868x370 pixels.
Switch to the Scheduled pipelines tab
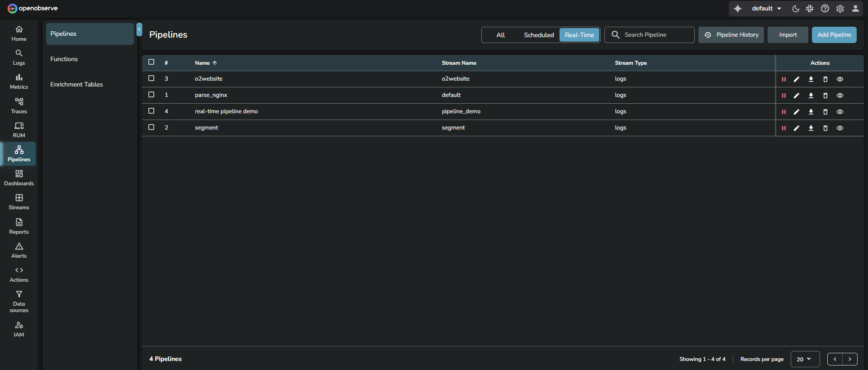tap(539, 35)
